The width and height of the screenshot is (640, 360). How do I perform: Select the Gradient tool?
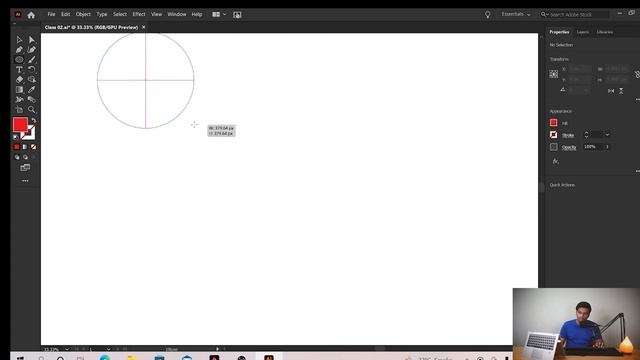[19, 89]
